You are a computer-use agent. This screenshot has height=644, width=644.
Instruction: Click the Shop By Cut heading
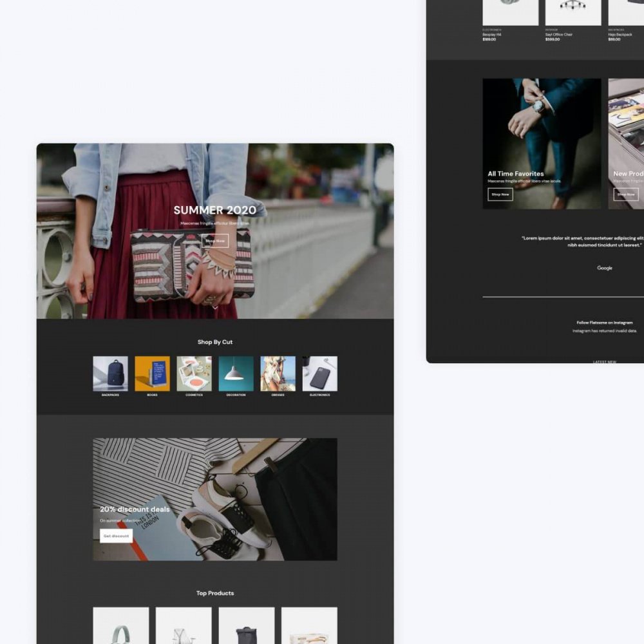[215, 342]
